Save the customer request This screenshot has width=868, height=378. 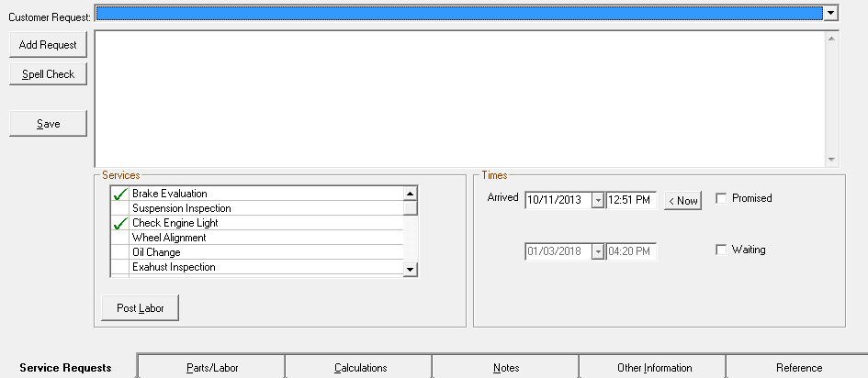48,124
